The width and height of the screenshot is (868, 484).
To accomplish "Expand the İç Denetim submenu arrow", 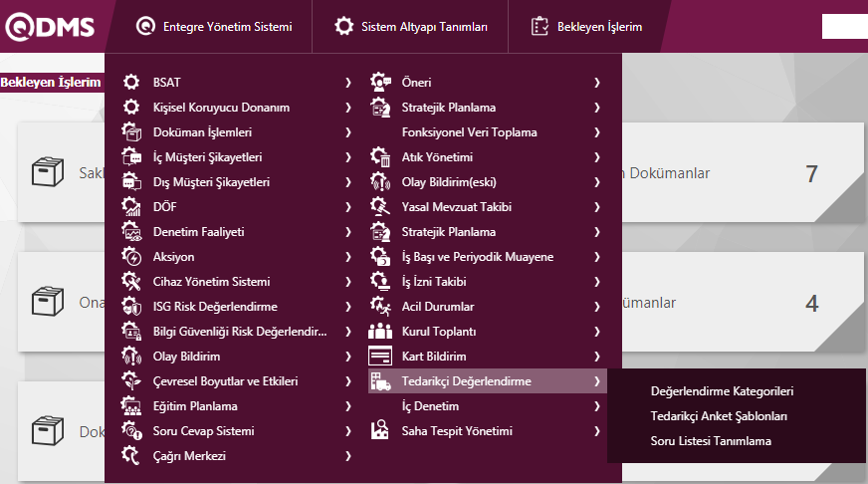I will pyautogui.click(x=596, y=406).
